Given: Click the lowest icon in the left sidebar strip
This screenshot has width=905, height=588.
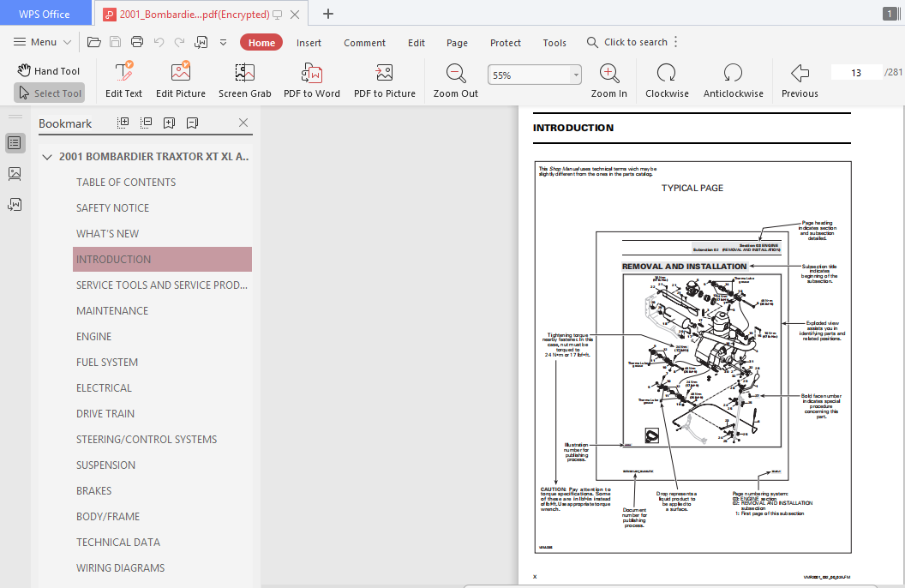Looking at the screenshot, I should pos(15,204).
